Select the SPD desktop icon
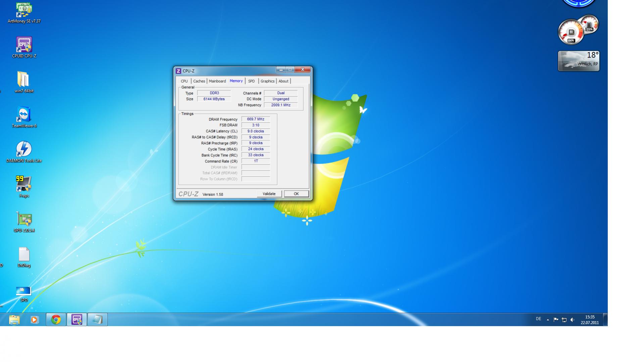 click(24, 294)
